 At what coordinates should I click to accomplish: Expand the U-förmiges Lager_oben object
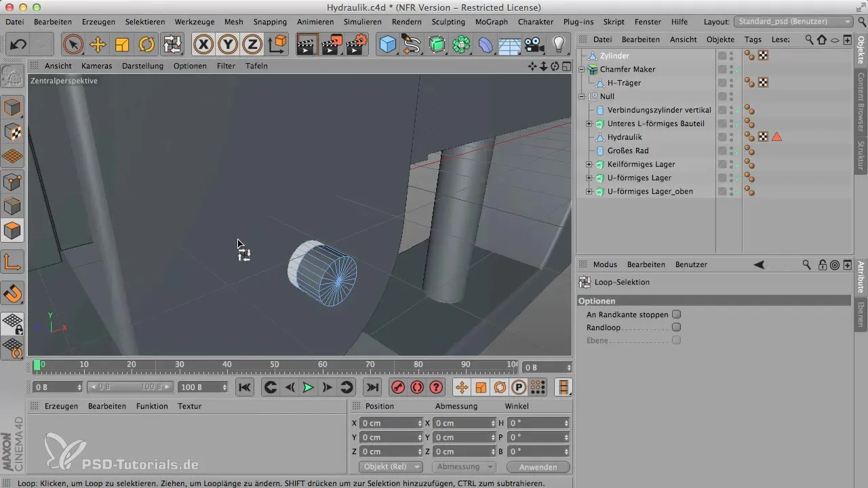click(x=589, y=191)
